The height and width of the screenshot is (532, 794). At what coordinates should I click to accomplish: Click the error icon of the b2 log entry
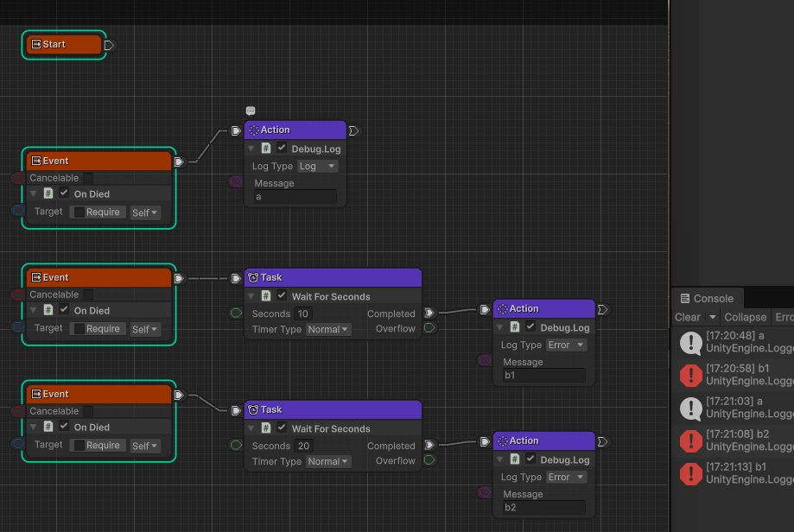pos(690,441)
